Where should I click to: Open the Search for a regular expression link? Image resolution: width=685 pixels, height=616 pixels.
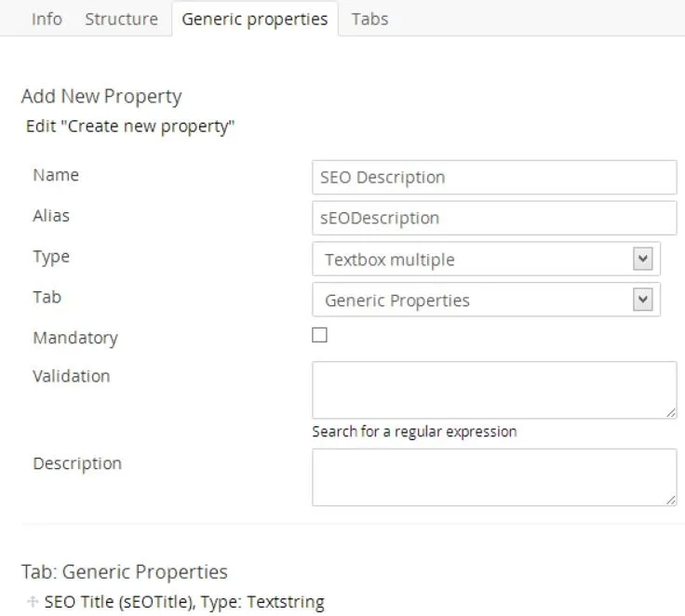coord(414,432)
